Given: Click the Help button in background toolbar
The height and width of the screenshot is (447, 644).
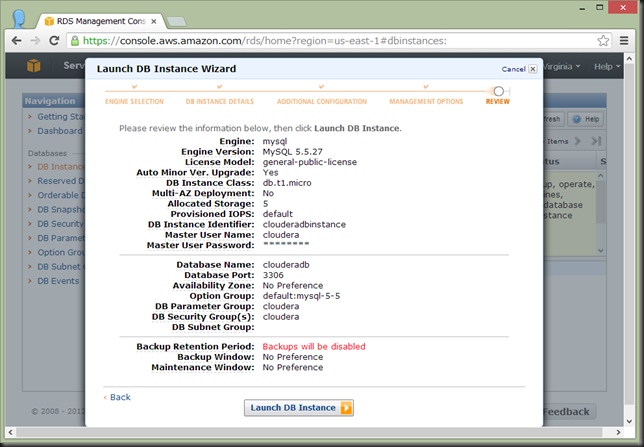Looking at the screenshot, I should [586, 119].
